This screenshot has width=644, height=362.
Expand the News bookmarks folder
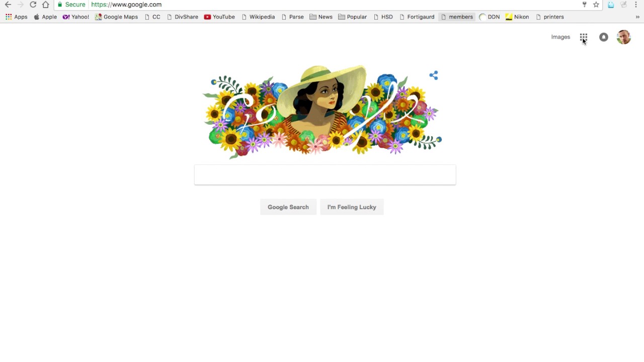[321, 17]
